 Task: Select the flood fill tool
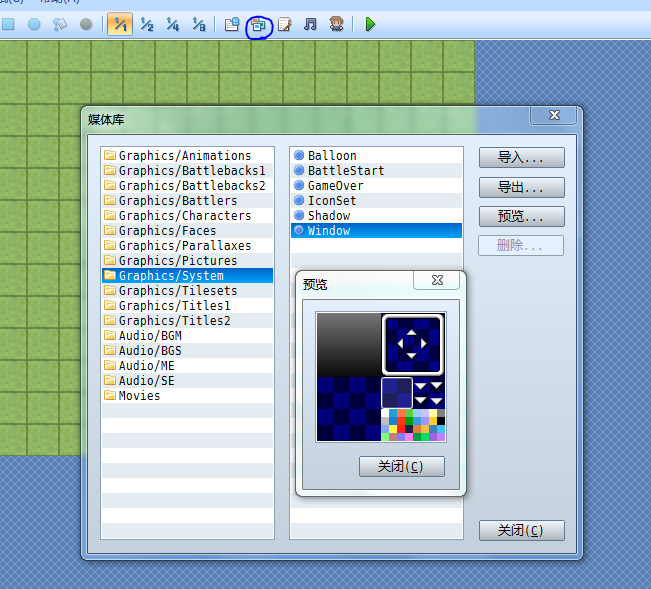[x=60, y=24]
